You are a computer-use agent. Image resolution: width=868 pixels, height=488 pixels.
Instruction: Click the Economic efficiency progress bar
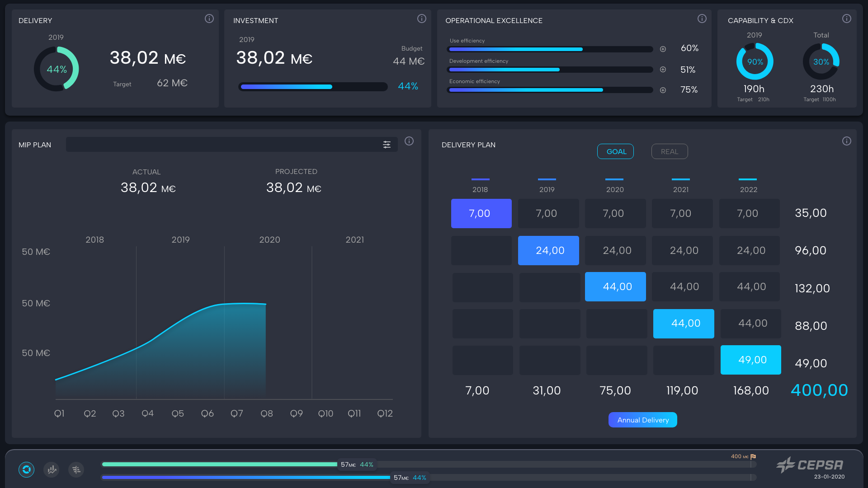tap(550, 90)
